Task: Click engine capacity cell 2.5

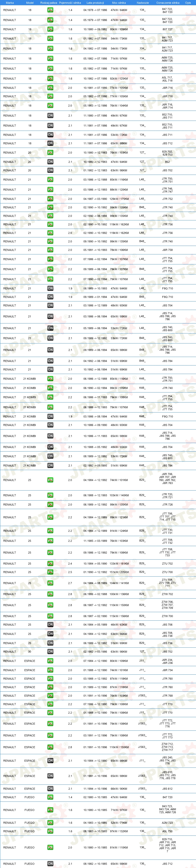Action: point(70,572)
